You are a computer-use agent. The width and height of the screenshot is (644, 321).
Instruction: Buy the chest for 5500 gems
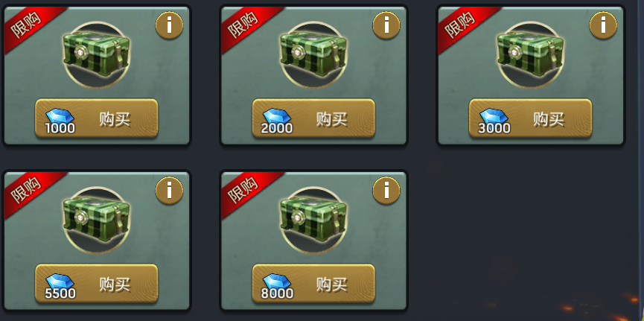(97, 284)
